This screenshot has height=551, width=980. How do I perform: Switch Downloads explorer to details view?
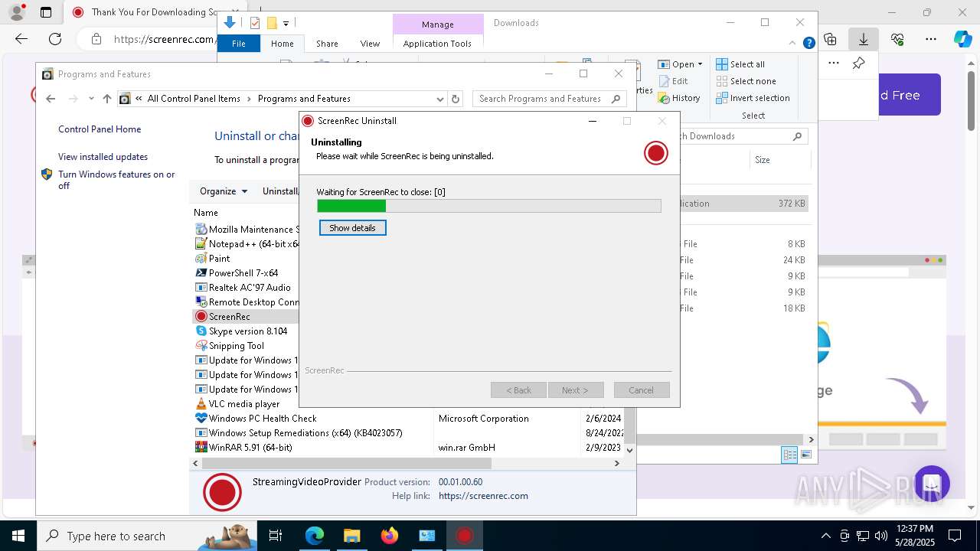pos(789,455)
